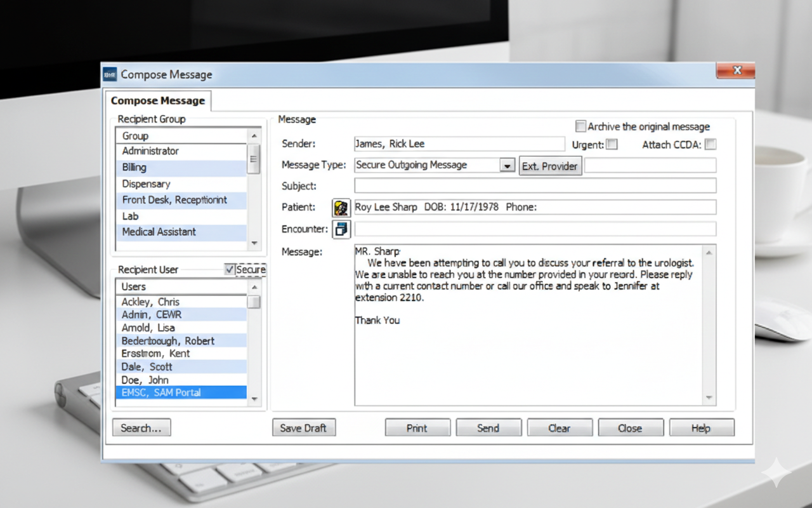
Task: Click the Recipient Group scrollbar thumb
Action: tap(254, 159)
